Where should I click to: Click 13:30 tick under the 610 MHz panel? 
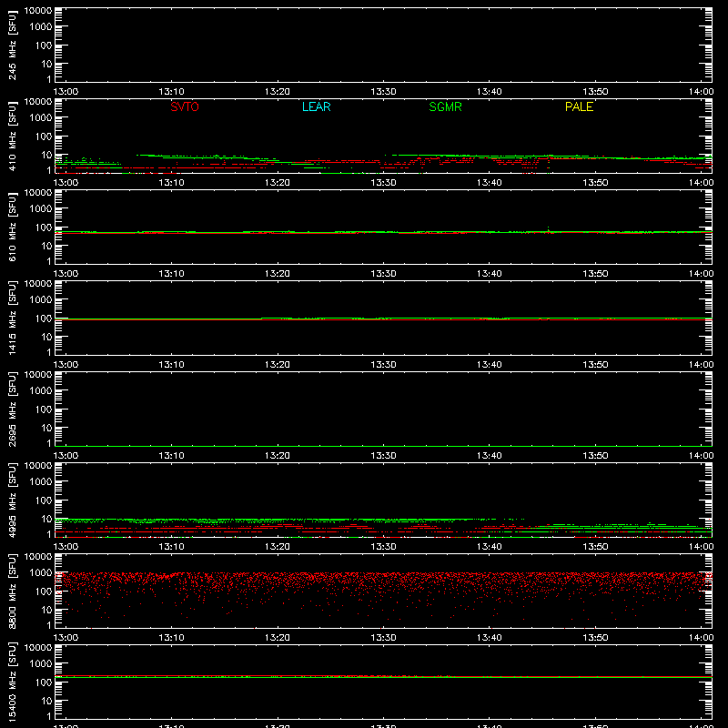click(x=383, y=274)
